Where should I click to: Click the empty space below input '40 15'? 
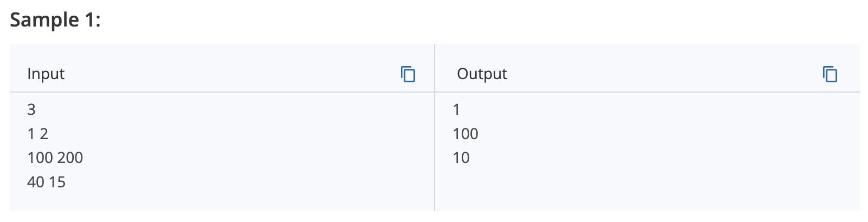tap(222, 201)
